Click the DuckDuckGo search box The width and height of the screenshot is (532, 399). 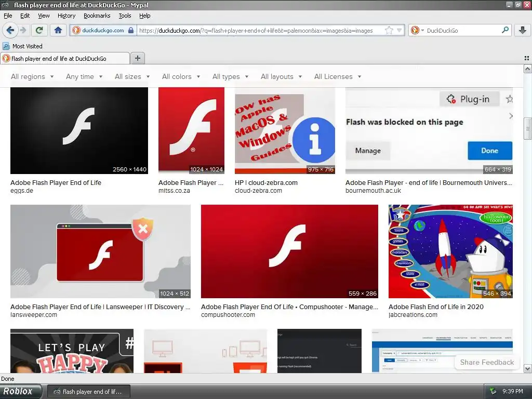click(x=463, y=31)
